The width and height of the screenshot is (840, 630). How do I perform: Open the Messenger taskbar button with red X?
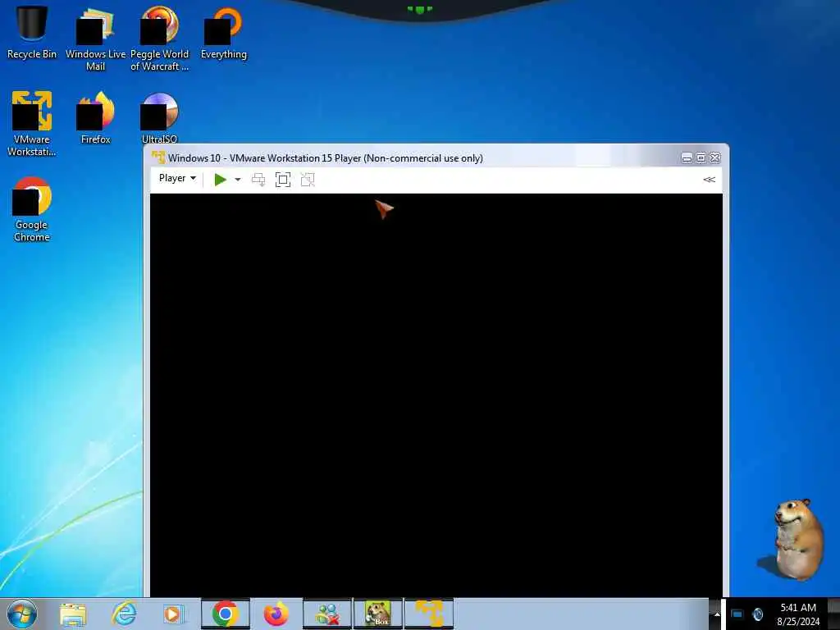[x=327, y=614]
